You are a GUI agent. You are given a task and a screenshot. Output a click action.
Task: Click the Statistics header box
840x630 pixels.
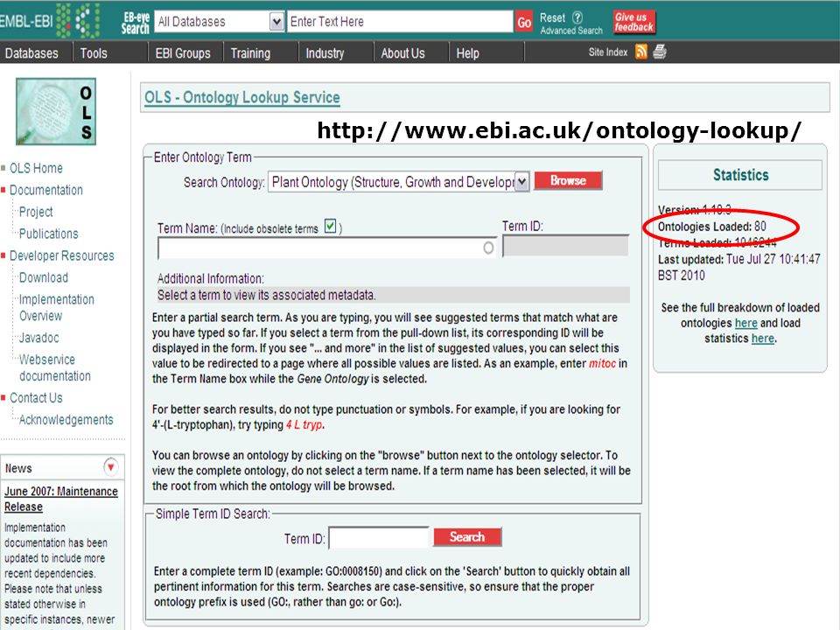(x=740, y=175)
